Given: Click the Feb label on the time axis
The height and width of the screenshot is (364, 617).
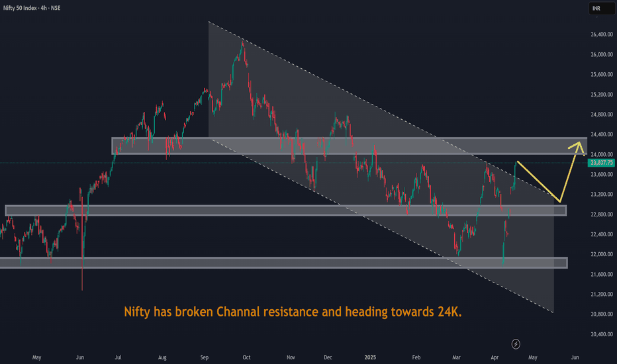Looking at the screenshot, I should (416, 357).
